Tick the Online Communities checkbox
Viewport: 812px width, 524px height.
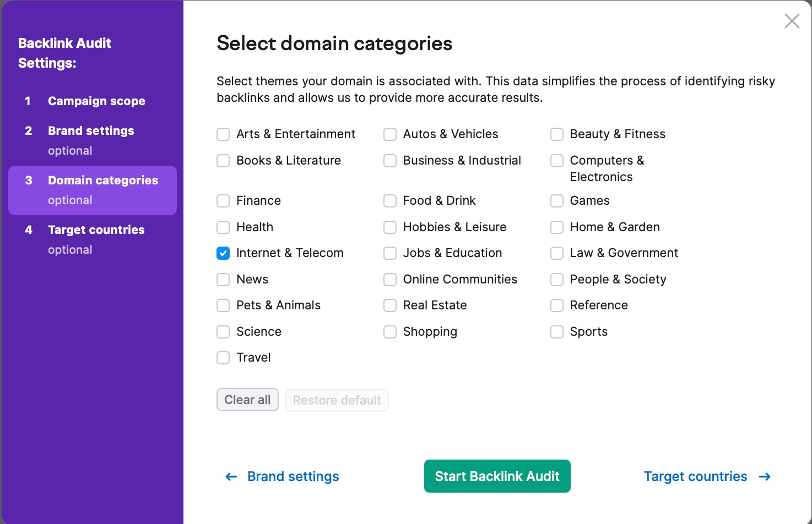point(390,280)
